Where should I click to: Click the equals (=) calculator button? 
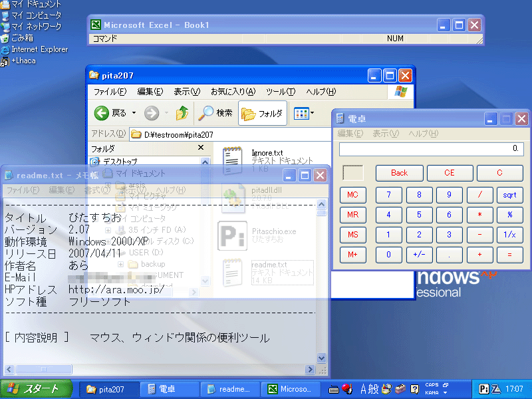point(509,255)
